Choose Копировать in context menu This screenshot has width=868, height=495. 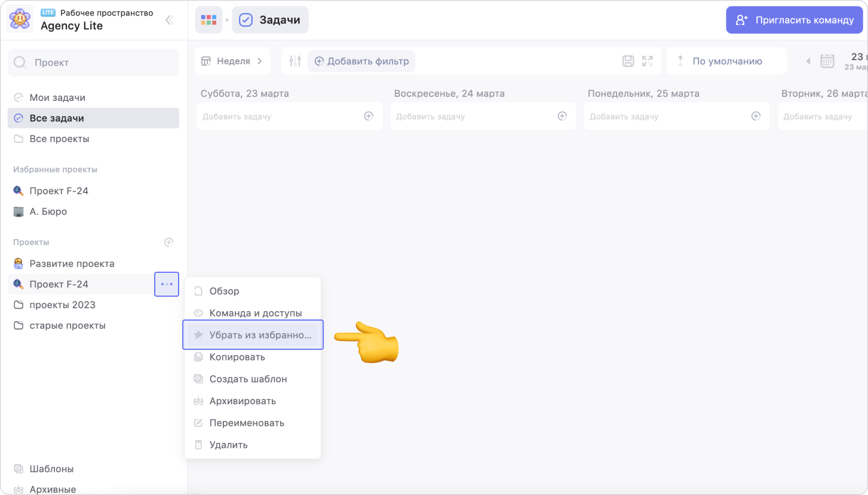coord(253,357)
